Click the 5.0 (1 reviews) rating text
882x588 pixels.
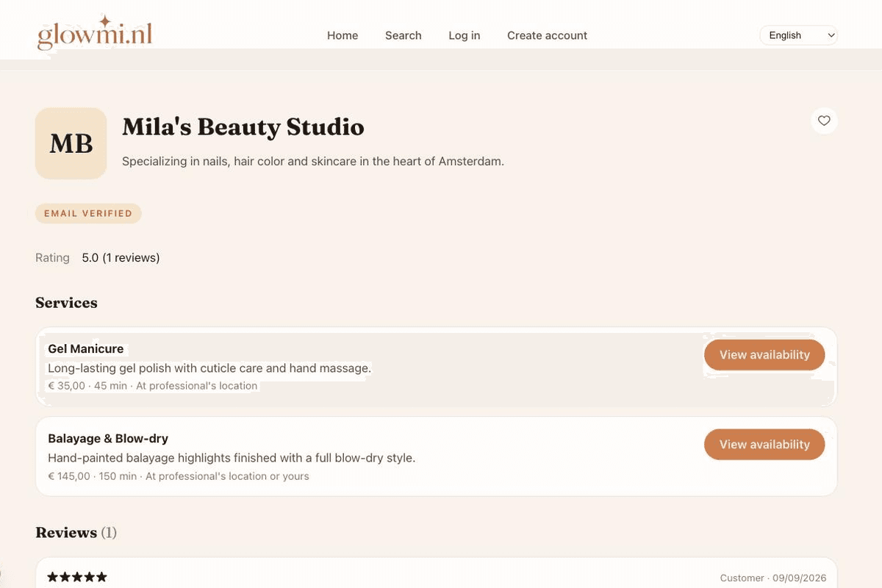coord(121,257)
